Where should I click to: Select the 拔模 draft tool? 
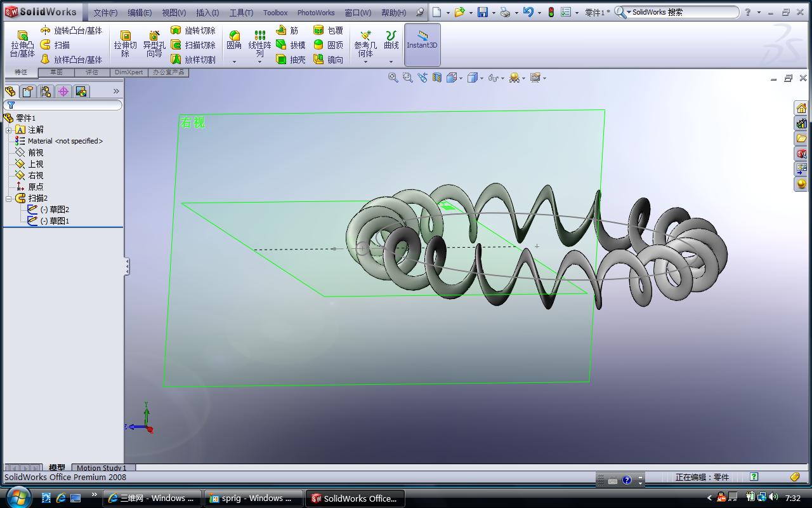pos(291,45)
